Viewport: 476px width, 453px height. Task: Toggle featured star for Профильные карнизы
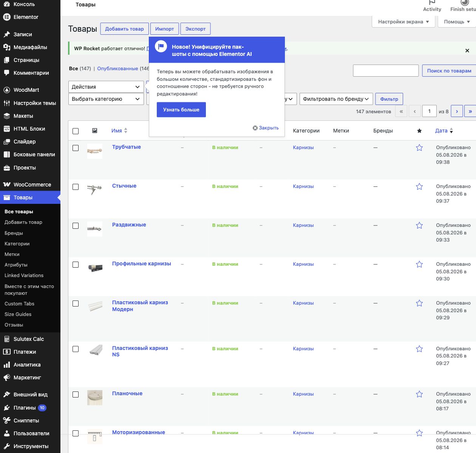click(419, 264)
